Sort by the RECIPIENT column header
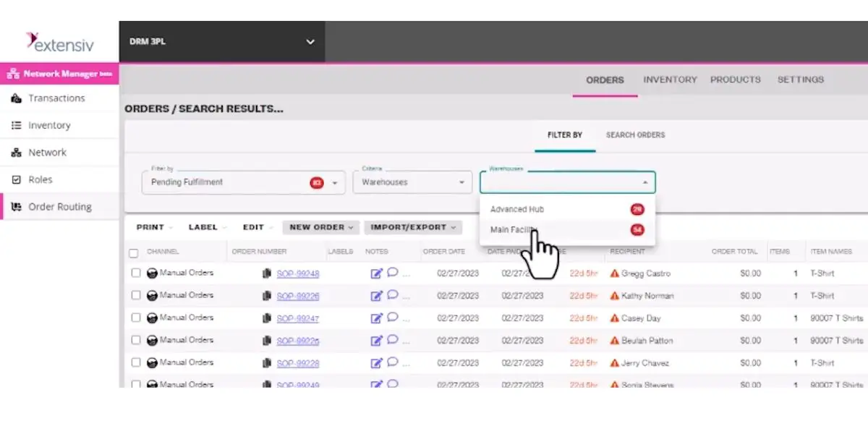The height and width of the screenshot is (434, 868). (x=627, y=252)
